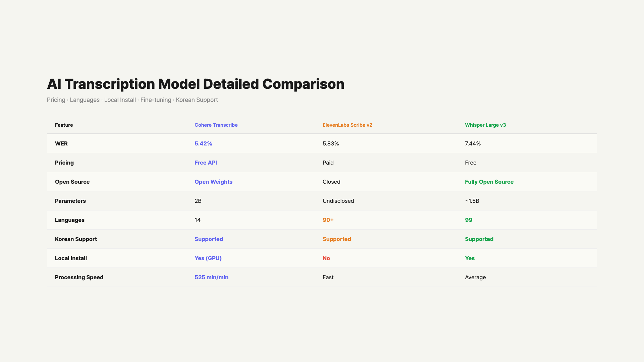This screenshot has width=644, height=362.
Task: Click the Free API pricing cell
Action: click(x=206, y=163)
